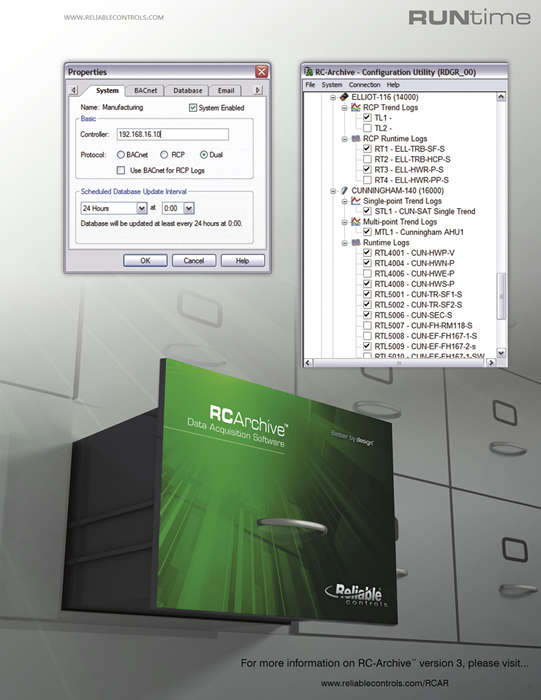Uncheck MTL1 - Cunningham AHU1
Image resolution: width=541 pixels, height=700 pixels.
pos(367,232)
